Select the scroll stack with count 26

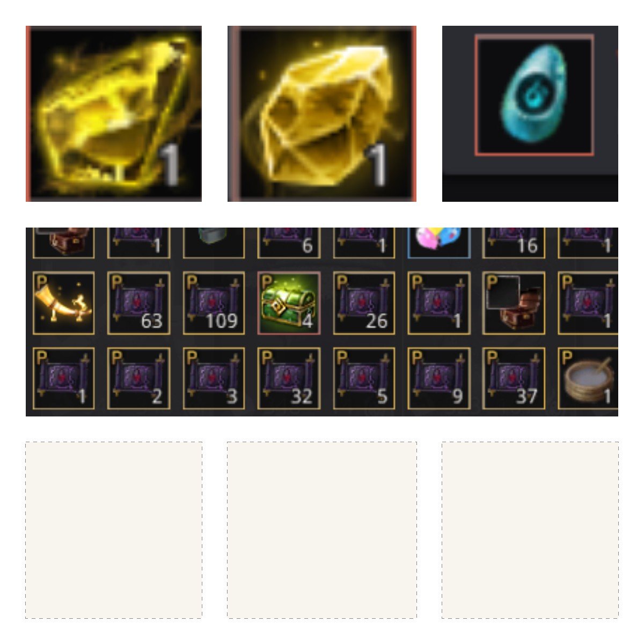pyautogui.click(x=364, y=303)
